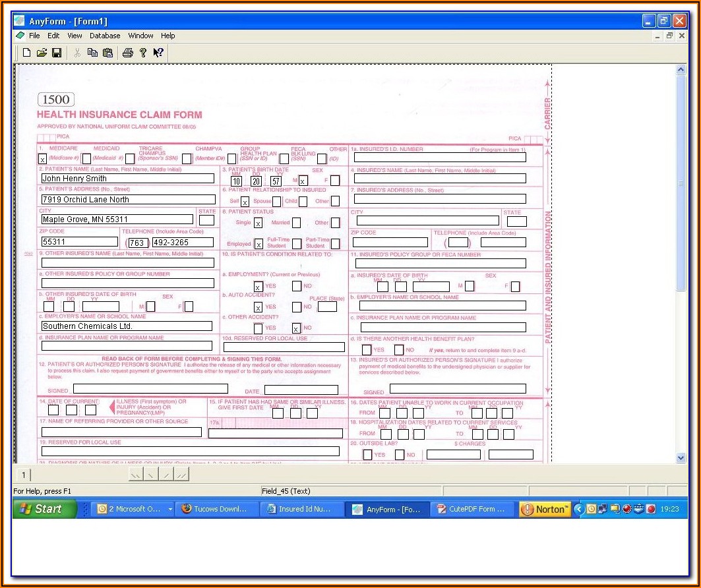Open the Database menu

pos(105,36)
